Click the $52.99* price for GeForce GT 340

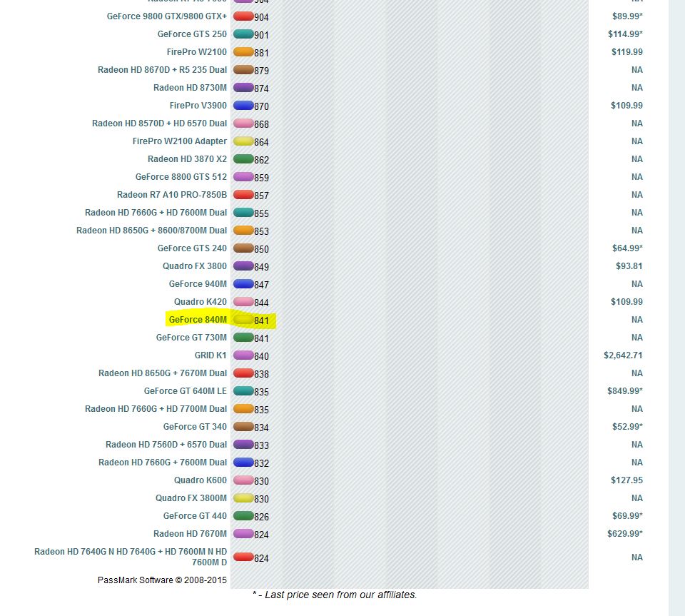pos(627,427)
